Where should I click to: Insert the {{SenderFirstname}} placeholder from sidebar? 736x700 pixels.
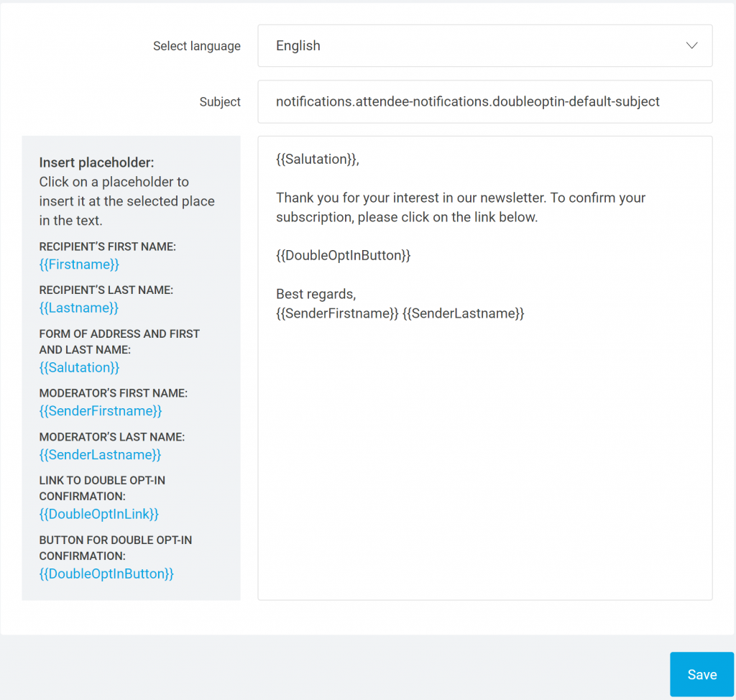(x=101, y=411)
